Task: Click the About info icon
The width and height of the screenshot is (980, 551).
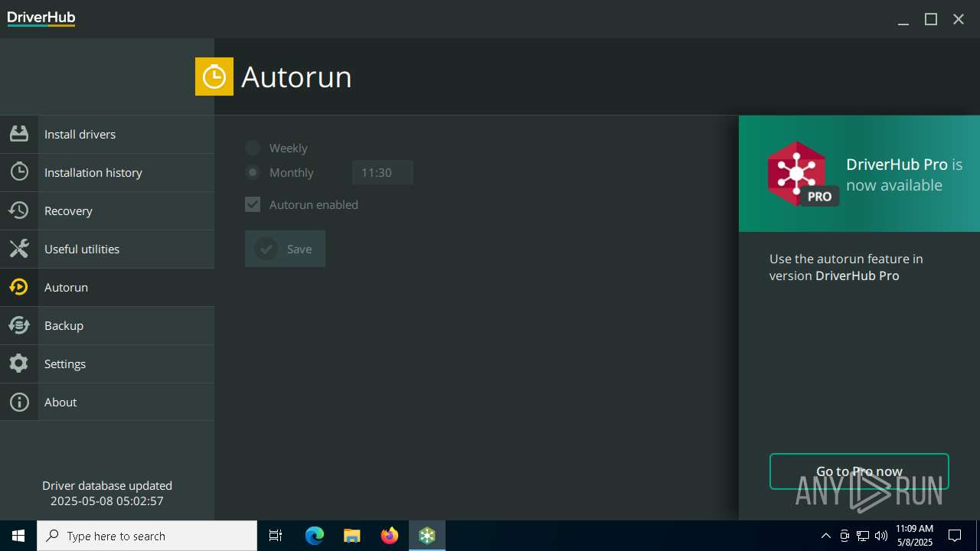Action: click(x=19, y=402)
